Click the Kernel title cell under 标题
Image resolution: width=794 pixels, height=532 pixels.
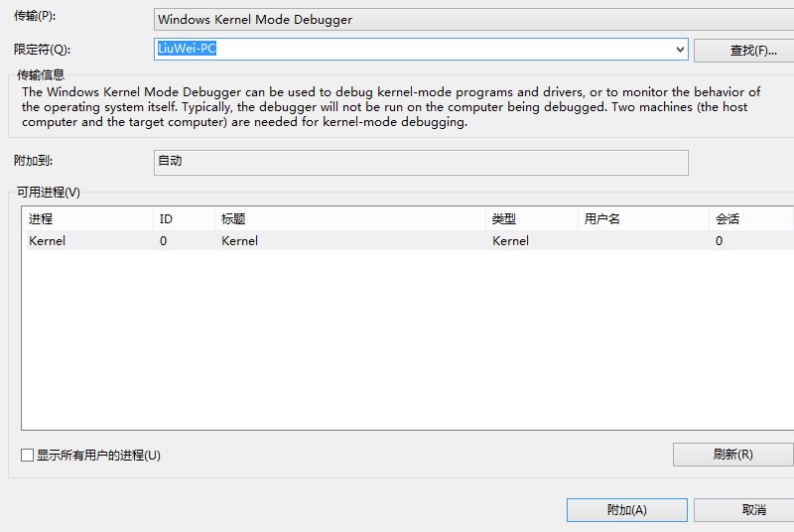[239, 241]
